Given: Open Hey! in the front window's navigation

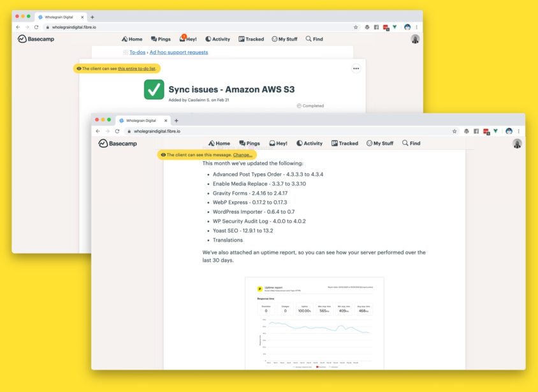Looking at the screenshot, I should [x=279, y=143].
